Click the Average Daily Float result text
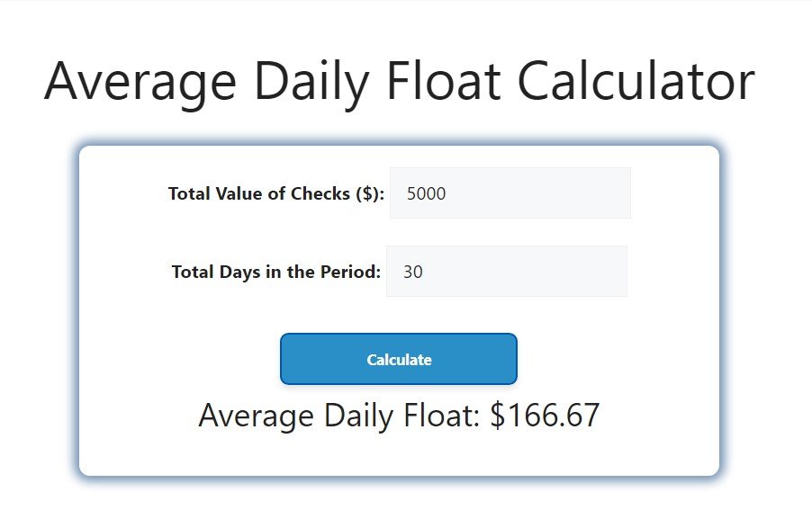 (x=400, y=415)
